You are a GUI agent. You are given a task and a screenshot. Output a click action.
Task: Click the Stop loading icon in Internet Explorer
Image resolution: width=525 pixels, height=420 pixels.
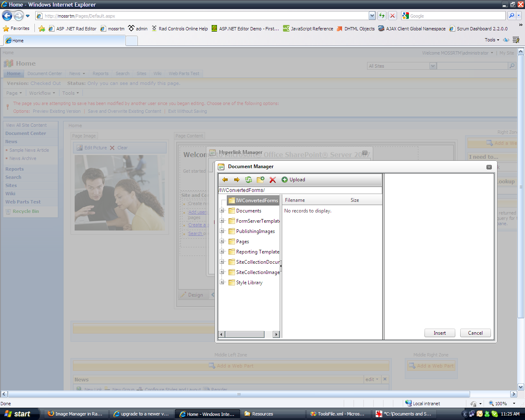[393, 16]
